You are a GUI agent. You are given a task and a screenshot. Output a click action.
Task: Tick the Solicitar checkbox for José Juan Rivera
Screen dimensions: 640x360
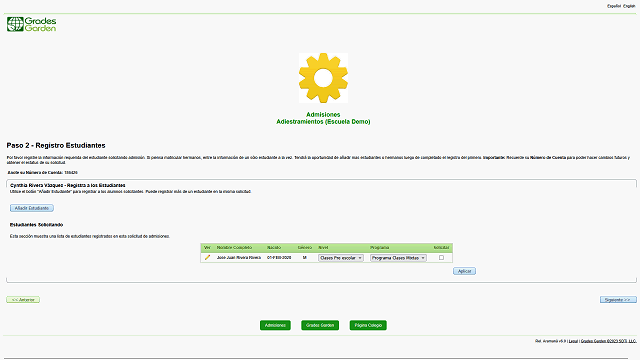(441, 258)
